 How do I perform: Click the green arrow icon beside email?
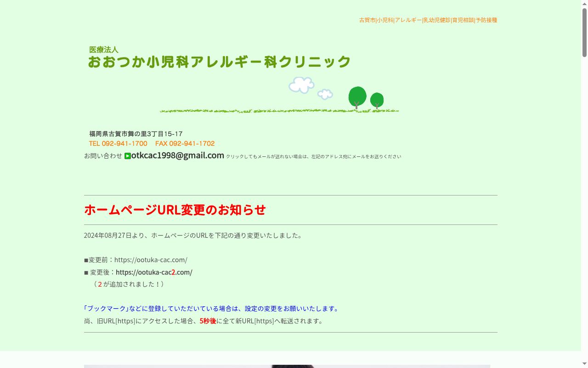(128, 156)
